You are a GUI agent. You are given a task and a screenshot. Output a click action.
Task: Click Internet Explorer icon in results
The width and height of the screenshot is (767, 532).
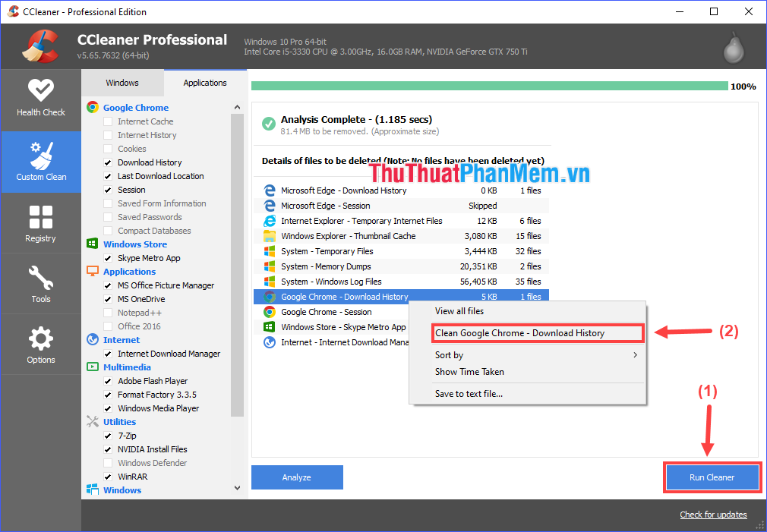(x=270, y=221)
